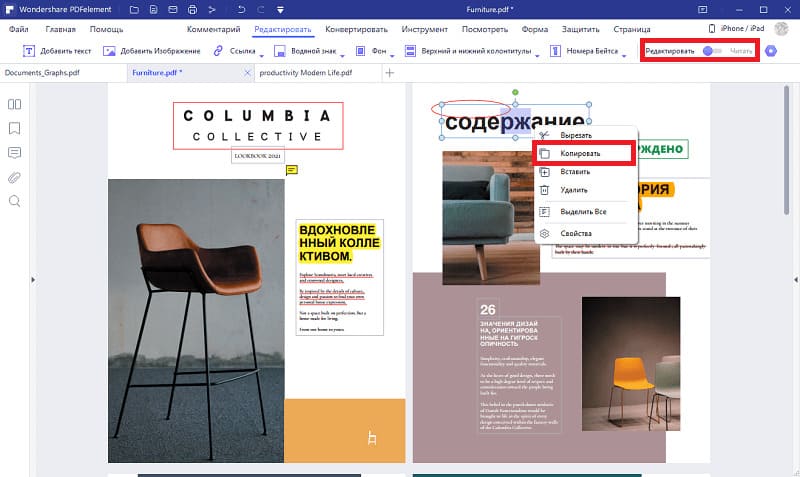Expand the right panel arrow
The height and width of the screenshot is (477, 800).
click(795, 280)
